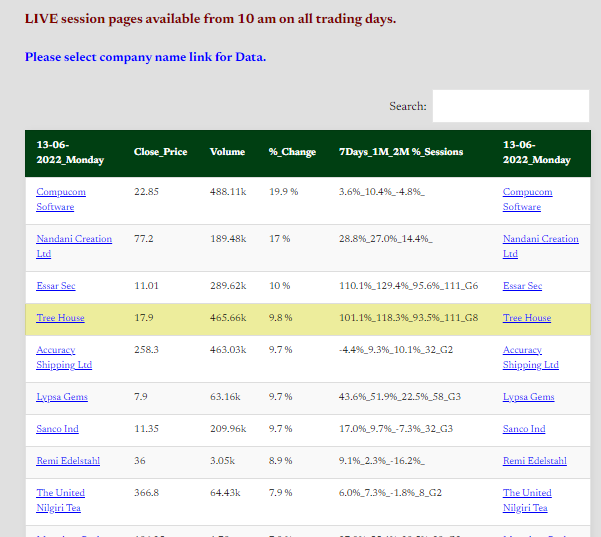Sort by Volume column header
The image size is (601, 537).
(227, 152)
